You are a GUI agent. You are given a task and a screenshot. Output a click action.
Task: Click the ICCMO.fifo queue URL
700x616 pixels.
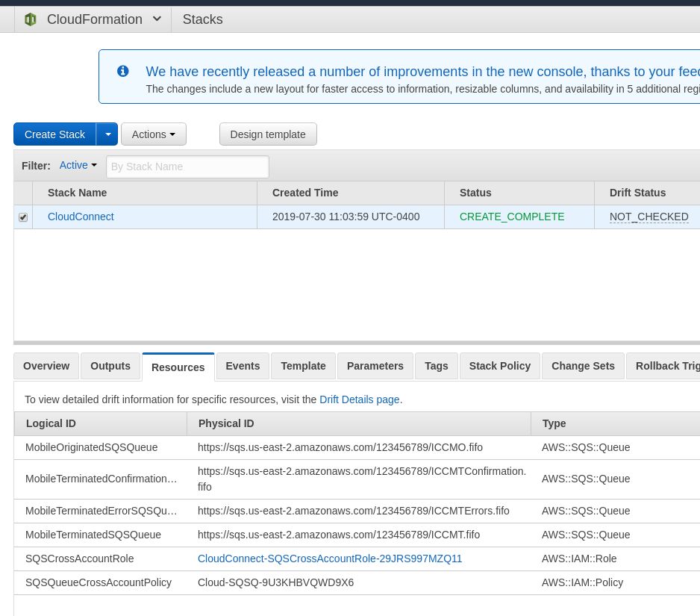point(340,447)
